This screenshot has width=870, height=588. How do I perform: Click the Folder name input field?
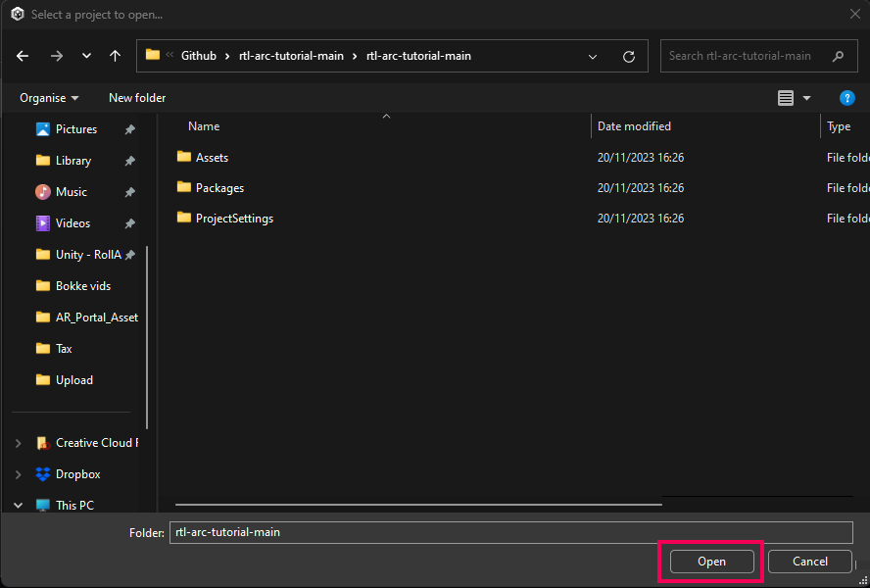click(x=509, y=532)
